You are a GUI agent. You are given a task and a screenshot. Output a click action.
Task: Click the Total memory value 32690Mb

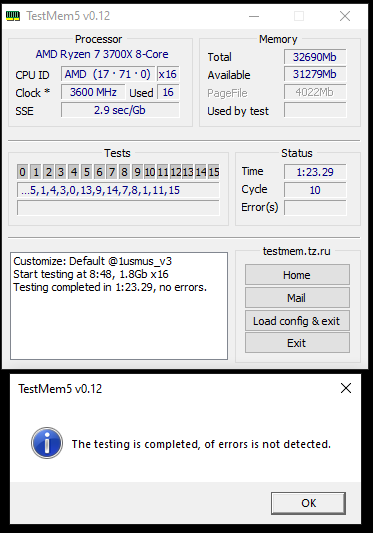(x=315, y=57)
